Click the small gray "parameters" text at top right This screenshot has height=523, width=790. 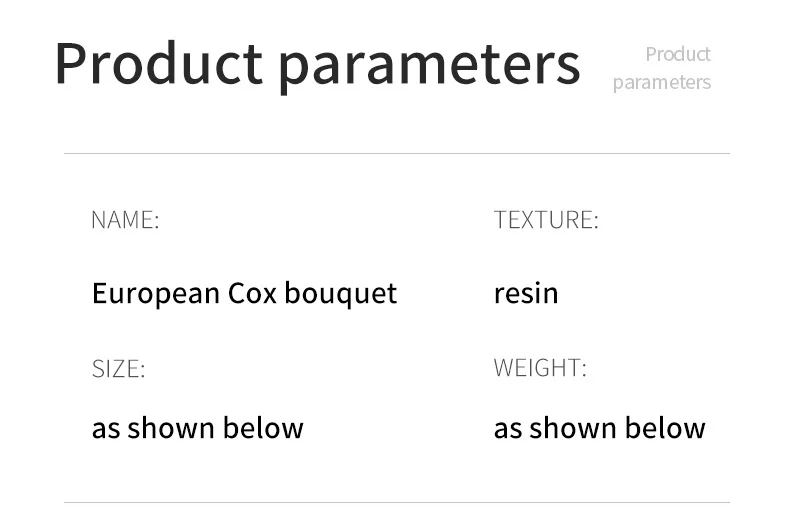(661, 82)
